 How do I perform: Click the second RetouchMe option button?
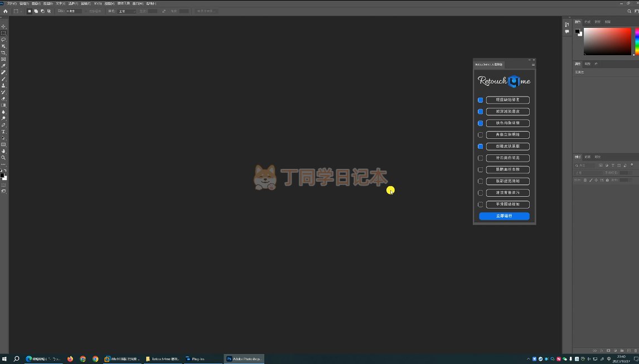tap(507, 111)
